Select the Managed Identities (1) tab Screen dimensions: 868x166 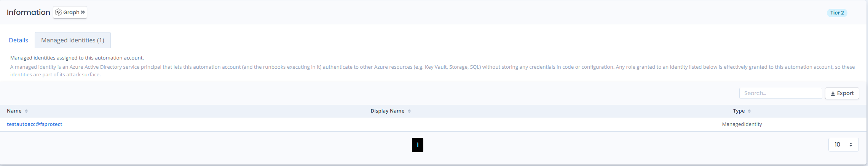point(73,40)
